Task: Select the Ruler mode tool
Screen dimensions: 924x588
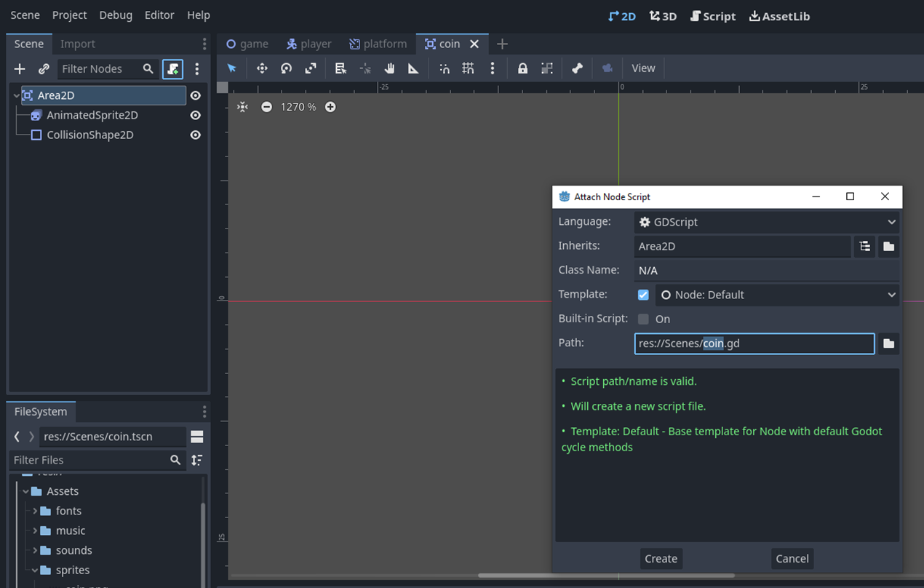Action: tap(413, 68)
